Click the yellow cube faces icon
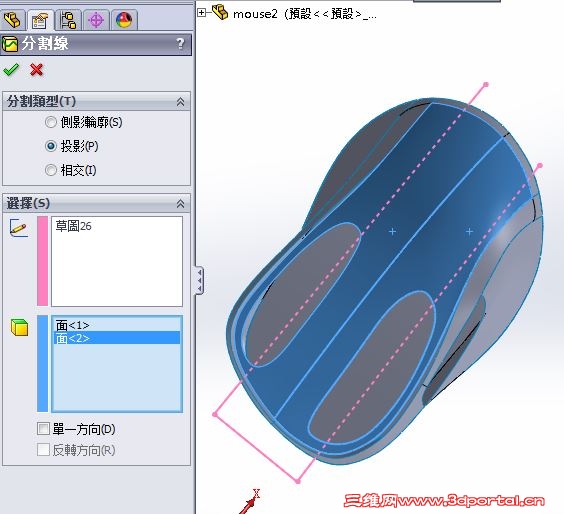The image size is (564, 514). (19, 327)
